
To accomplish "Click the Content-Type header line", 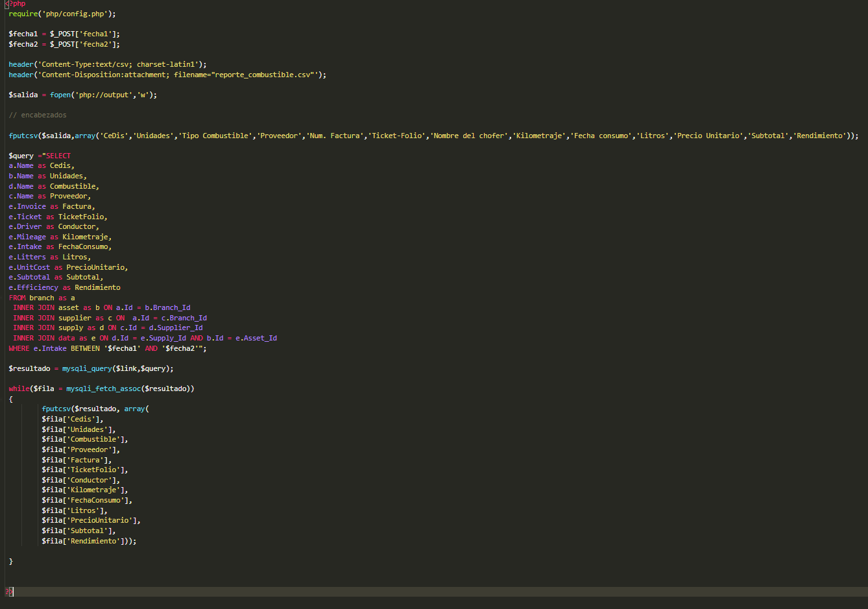I will point(108,64).
